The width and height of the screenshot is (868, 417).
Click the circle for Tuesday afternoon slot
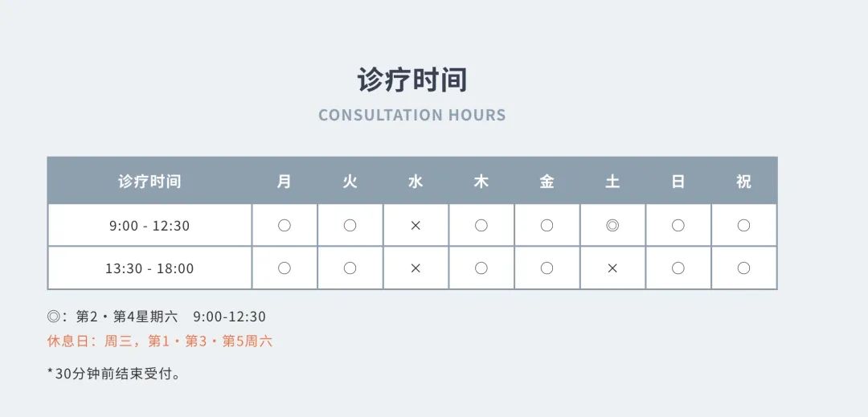pos(350,268)
